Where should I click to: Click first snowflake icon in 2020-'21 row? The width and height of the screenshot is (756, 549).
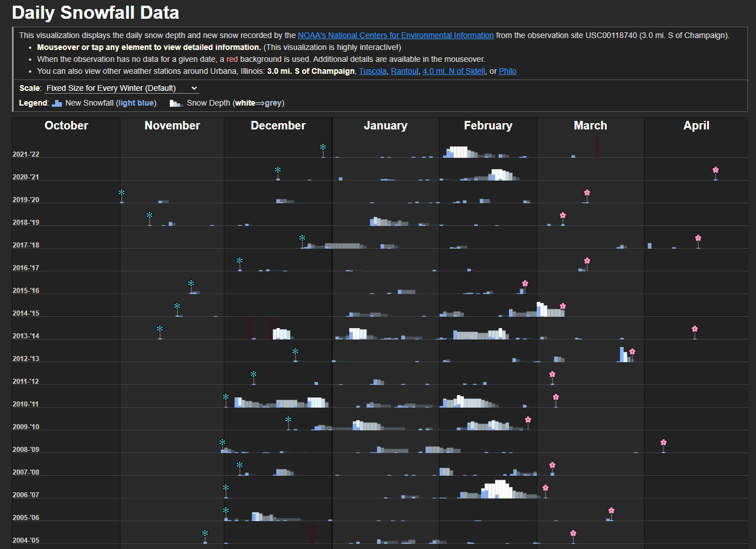(278, 170)
